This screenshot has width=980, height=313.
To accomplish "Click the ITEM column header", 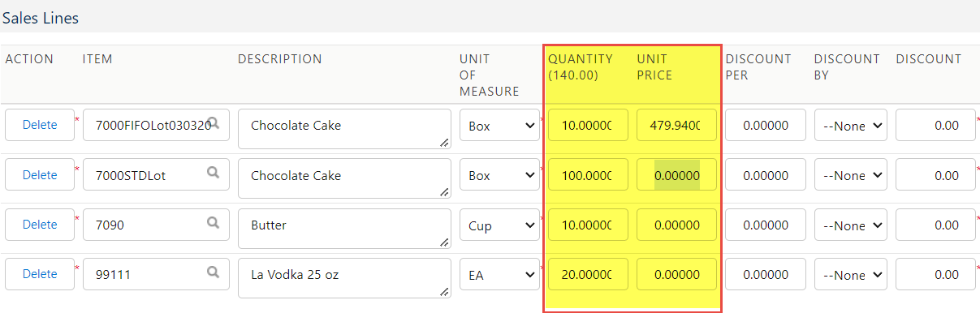I will pos(97,59).
